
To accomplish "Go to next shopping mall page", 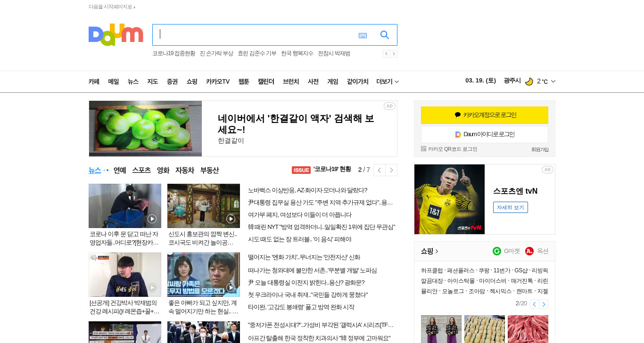I will (544, 304).
